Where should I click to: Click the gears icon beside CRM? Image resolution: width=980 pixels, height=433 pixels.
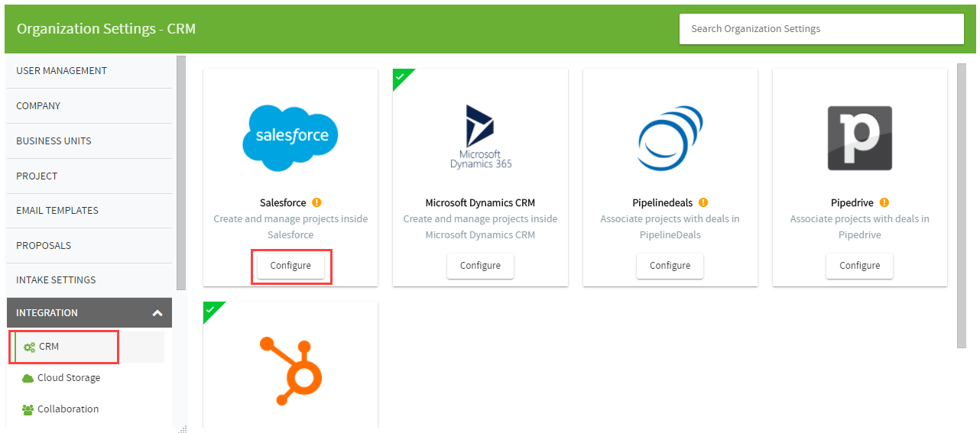[x=29, y=347]
